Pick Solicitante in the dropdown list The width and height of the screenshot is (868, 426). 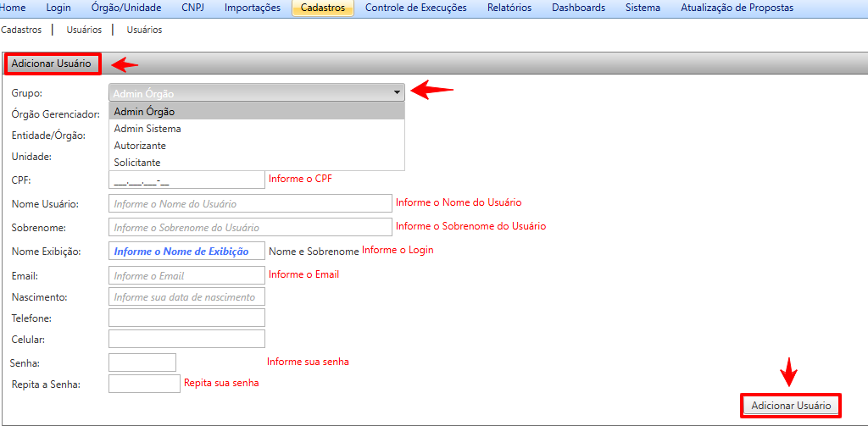[137, 163]
